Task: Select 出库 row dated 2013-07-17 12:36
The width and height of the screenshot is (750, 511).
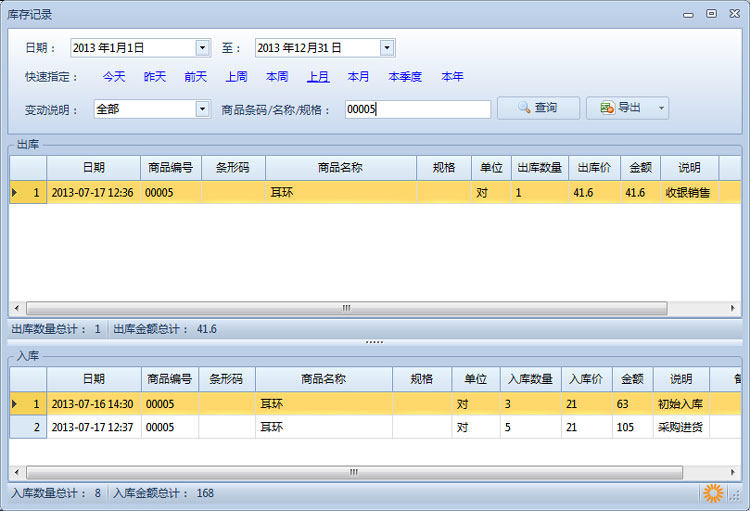Action: (x=375, y=193)
